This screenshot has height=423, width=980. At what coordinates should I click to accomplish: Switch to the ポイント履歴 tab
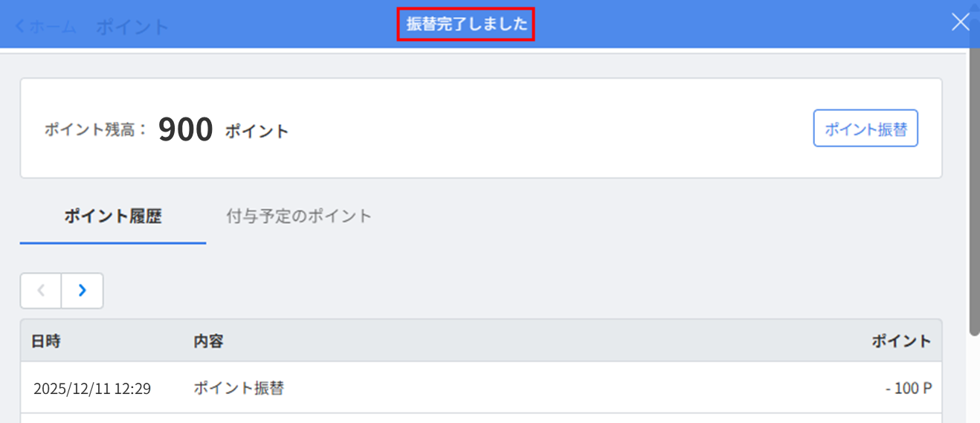112,217
